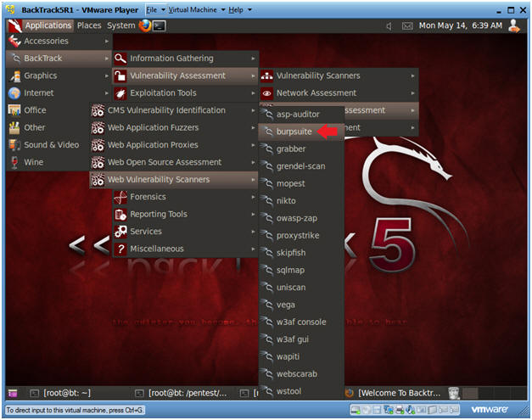The width and height of the screenshot is (532, 420).
Task: Open the Places menu
Action: click(x=89, y=25)
